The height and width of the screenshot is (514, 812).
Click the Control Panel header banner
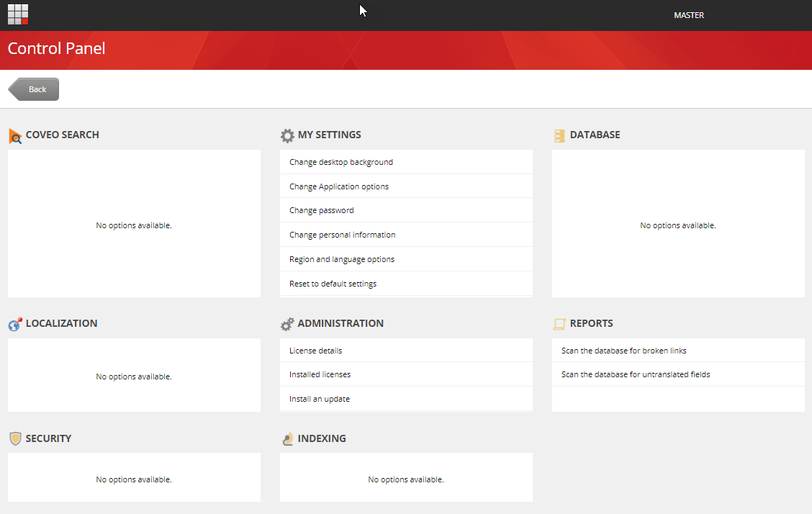pos(56,49)
